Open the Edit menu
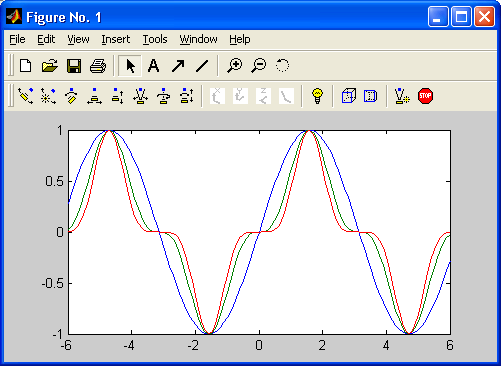The width and height of the screenshot is (501, 366). pos(46,39)
